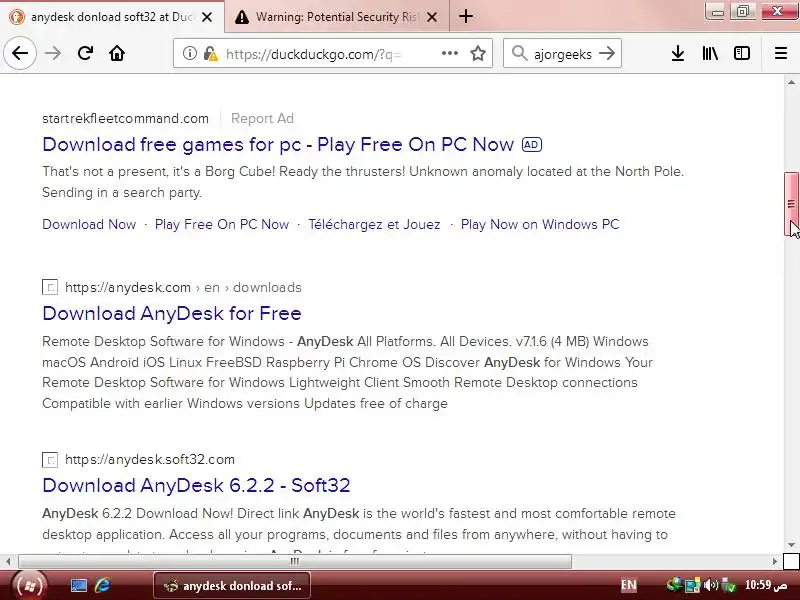Click the Show Desktop taskbar icon
Image resolution: width=800 pixels, height=600 pixels.
pyautogui.click(x=79, y=585)
